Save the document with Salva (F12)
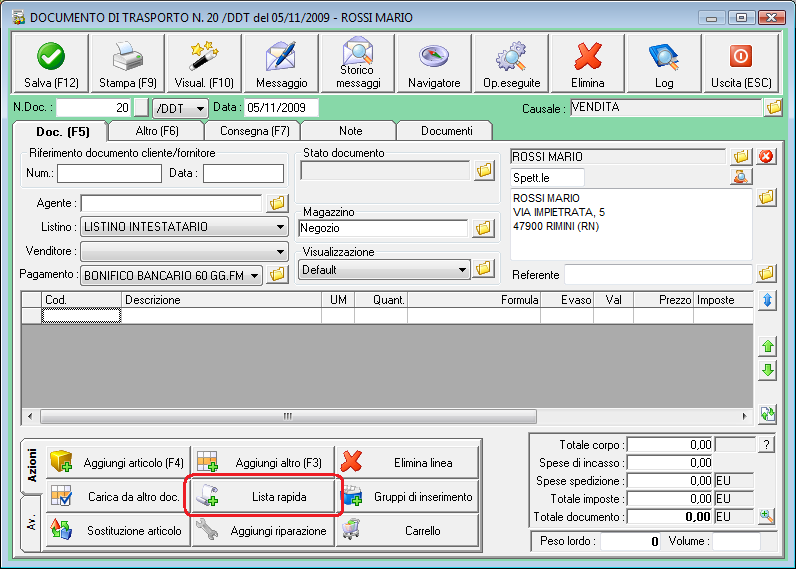 50,63
